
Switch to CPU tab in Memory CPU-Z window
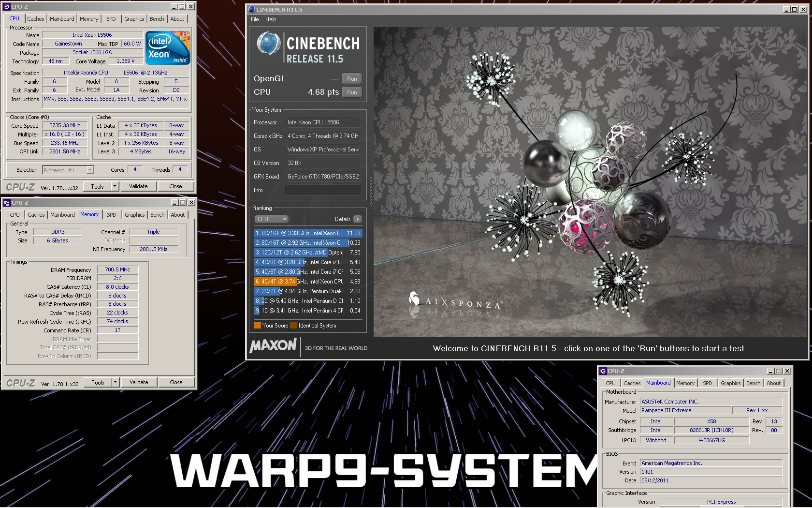(x=15, y=215)
